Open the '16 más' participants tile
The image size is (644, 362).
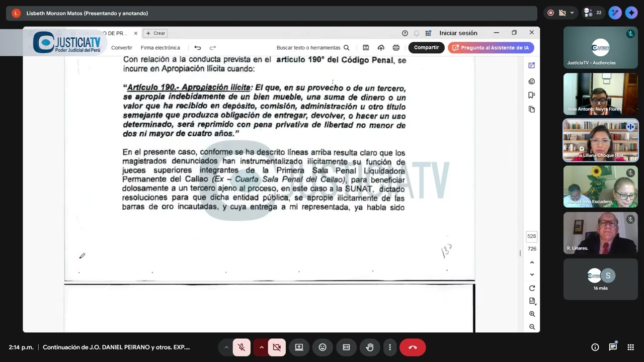(601, 279)
